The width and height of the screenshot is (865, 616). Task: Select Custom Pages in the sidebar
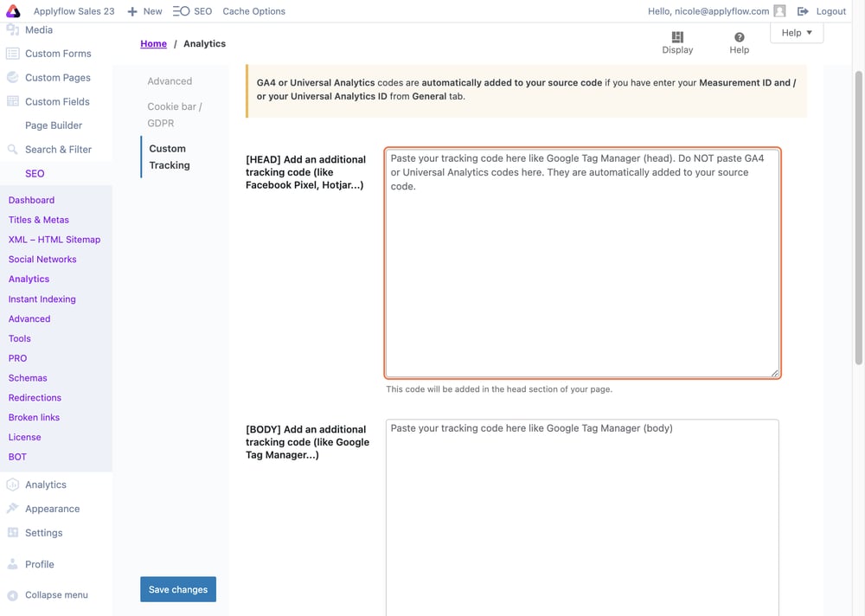[56, 77]
